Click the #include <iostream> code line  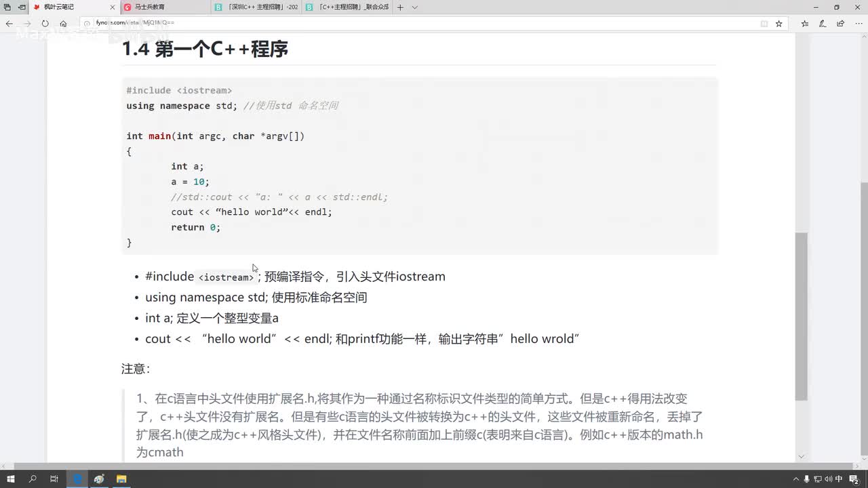(x=179, y=90)
